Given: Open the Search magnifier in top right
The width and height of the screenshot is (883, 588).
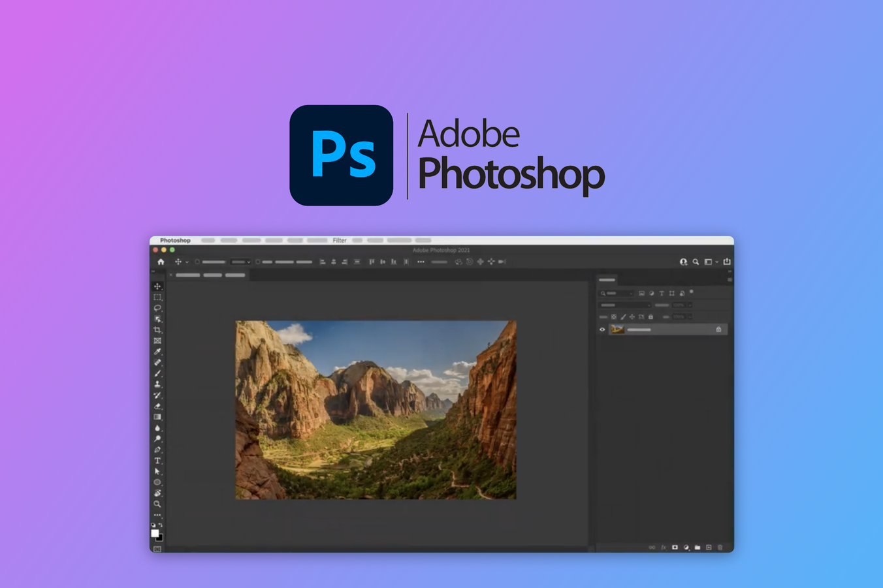Looking at the screenshot, I should tap(696, 262).
